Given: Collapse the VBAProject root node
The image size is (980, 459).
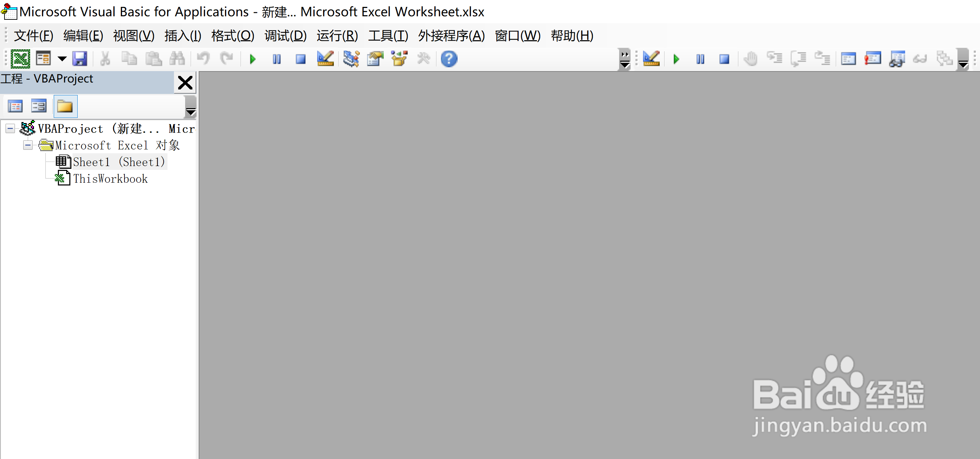Looking at the screenshot, I should coord(10,129).
